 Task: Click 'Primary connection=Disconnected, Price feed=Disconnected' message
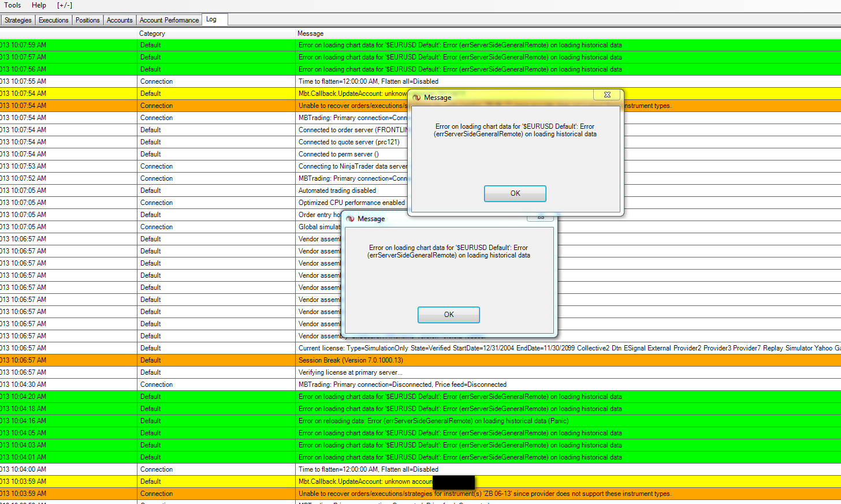403,384
